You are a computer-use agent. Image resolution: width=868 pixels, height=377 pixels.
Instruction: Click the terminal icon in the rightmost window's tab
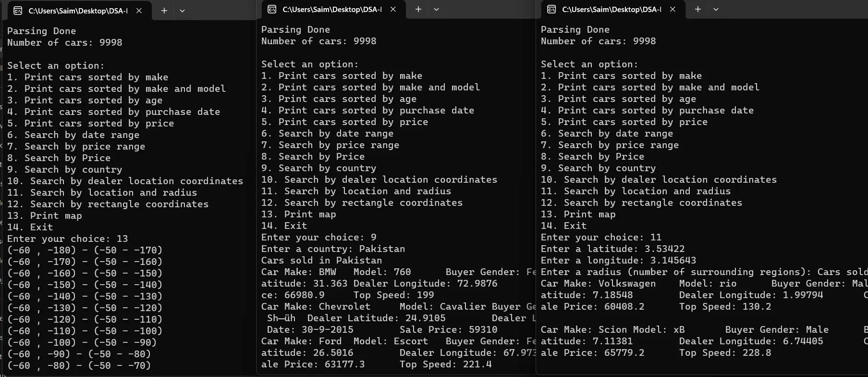coord(551,9)
